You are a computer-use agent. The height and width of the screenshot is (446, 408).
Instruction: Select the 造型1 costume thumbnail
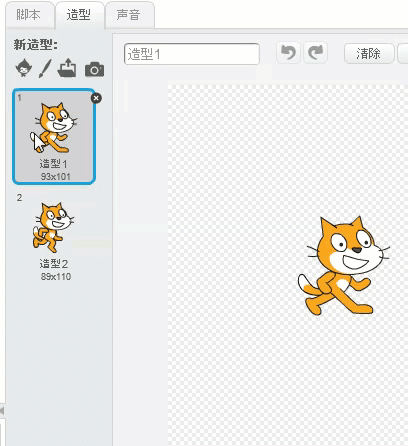click(54, 136)
